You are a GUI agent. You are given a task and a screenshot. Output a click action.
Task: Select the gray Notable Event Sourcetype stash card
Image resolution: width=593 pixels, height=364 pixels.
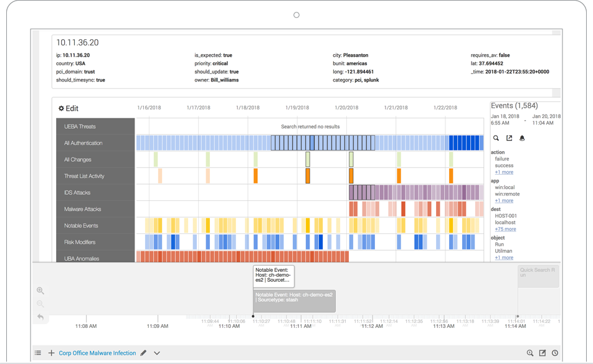(294, 301)
